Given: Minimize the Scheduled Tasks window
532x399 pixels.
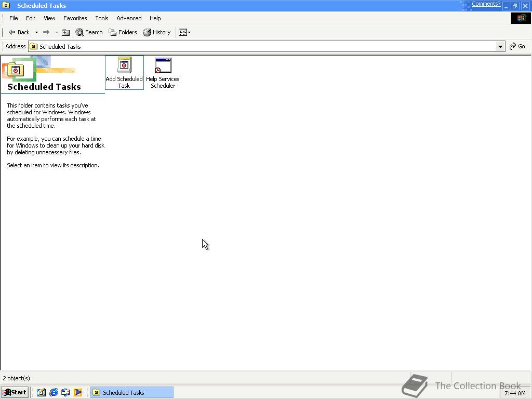Looking at the screenshot, I should pos(506,6).
